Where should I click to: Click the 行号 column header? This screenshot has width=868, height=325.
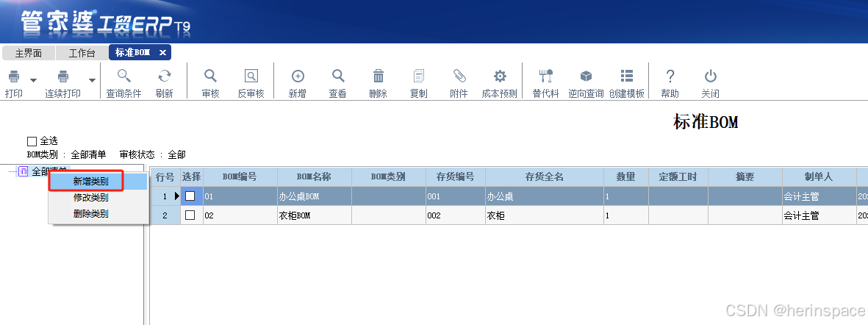[x=165, y=177]
